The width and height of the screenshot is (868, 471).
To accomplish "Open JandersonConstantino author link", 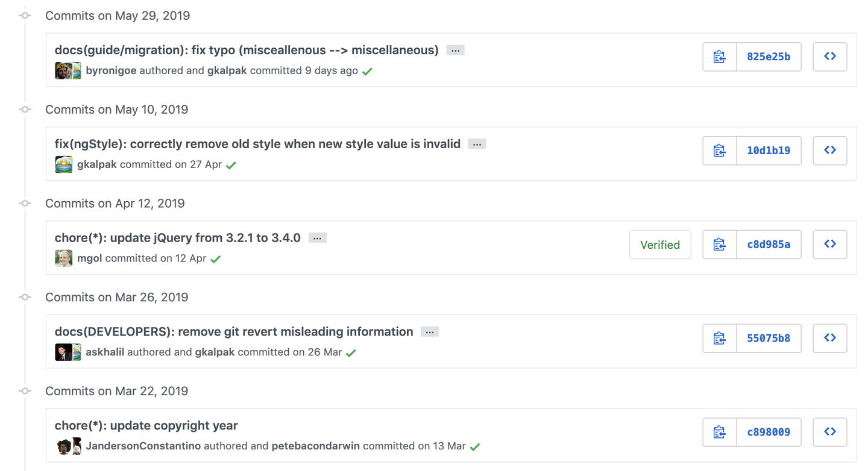I will pos(143,446).
